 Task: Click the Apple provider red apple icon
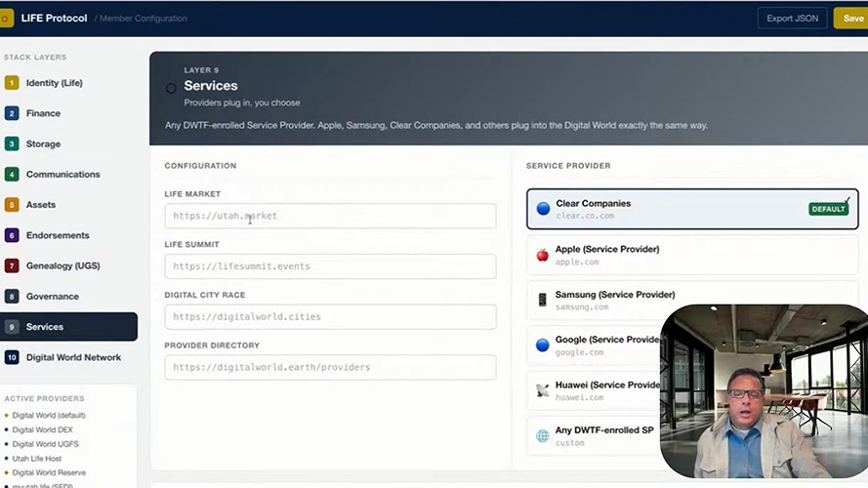click(x=543, y=255)
